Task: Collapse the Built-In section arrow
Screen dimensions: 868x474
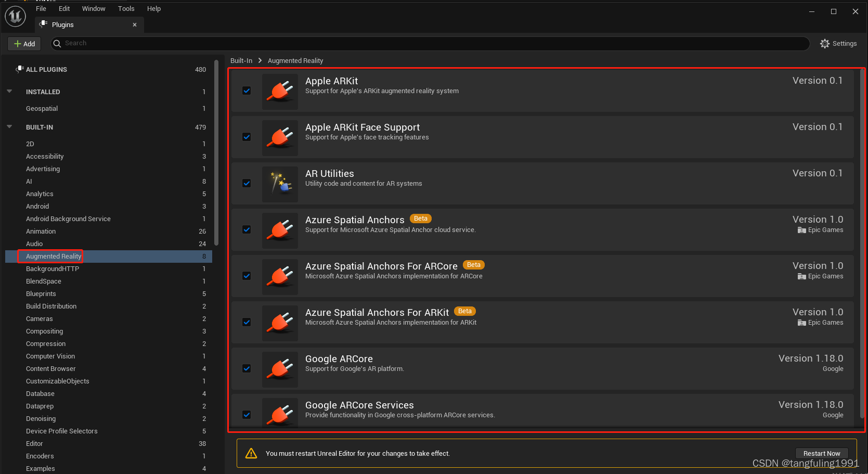Action: pos(9,126)
